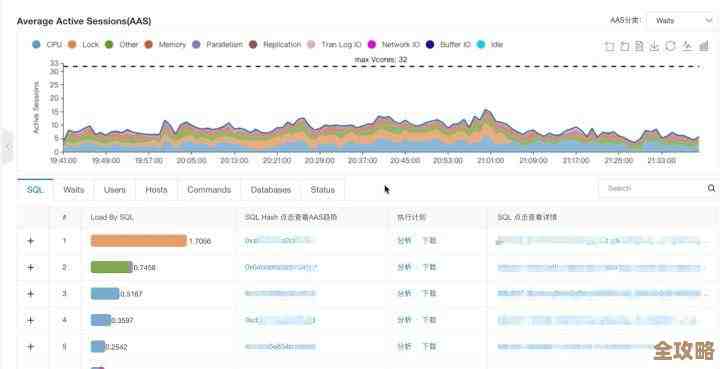
Task: Click the max Vcores: 32 label
Action: [381, 59]
